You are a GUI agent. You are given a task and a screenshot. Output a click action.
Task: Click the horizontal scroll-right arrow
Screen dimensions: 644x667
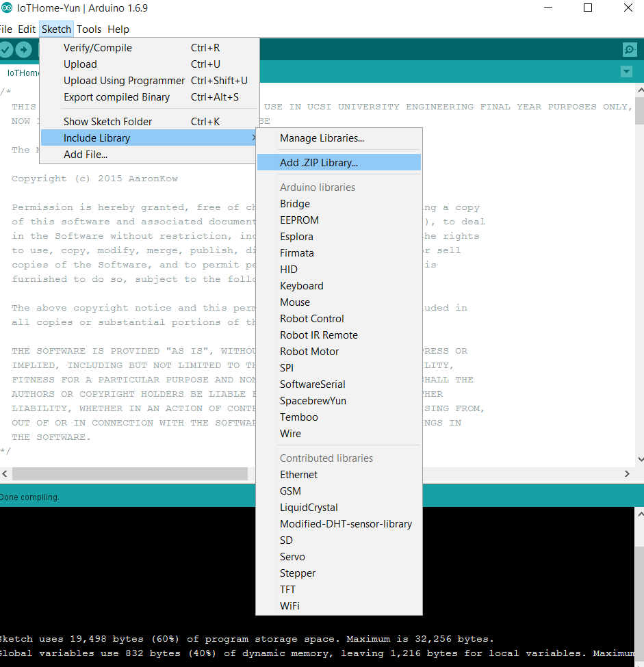pos(627,473)
